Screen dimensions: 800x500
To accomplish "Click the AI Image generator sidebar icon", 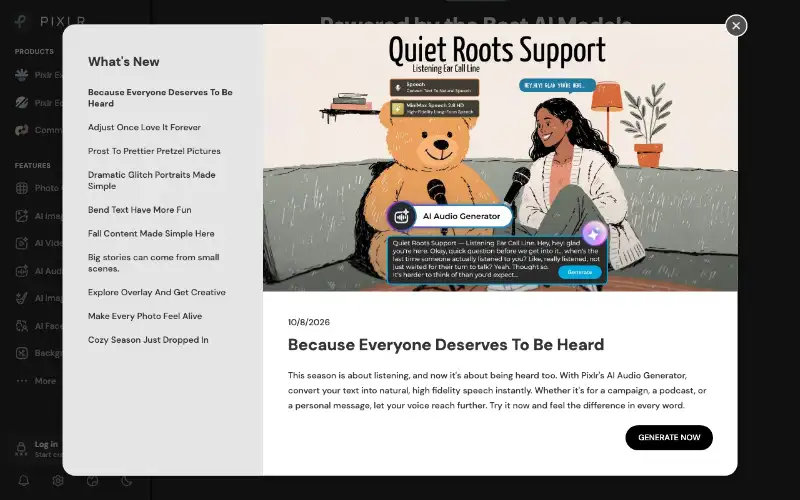I will pos(21,216).
